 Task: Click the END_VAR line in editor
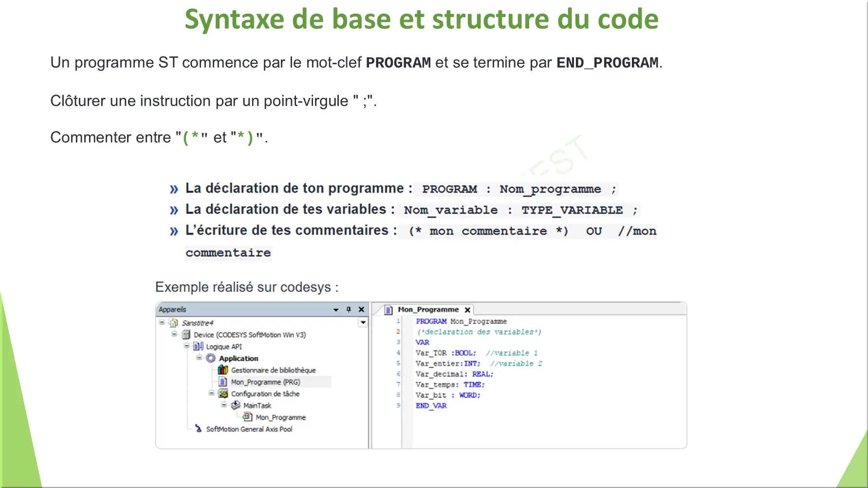[431, 406]
